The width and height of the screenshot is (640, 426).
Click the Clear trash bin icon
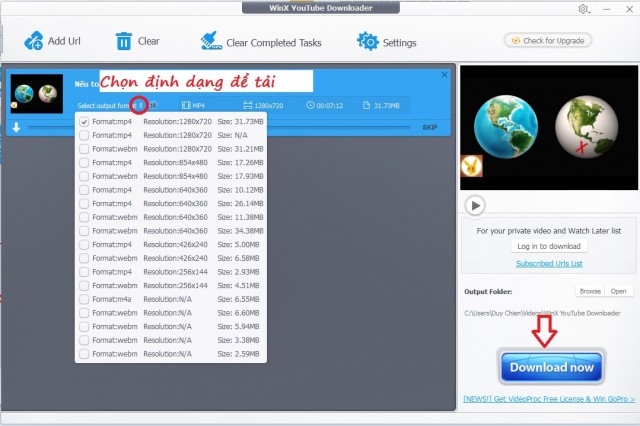[x=124, y=41]
